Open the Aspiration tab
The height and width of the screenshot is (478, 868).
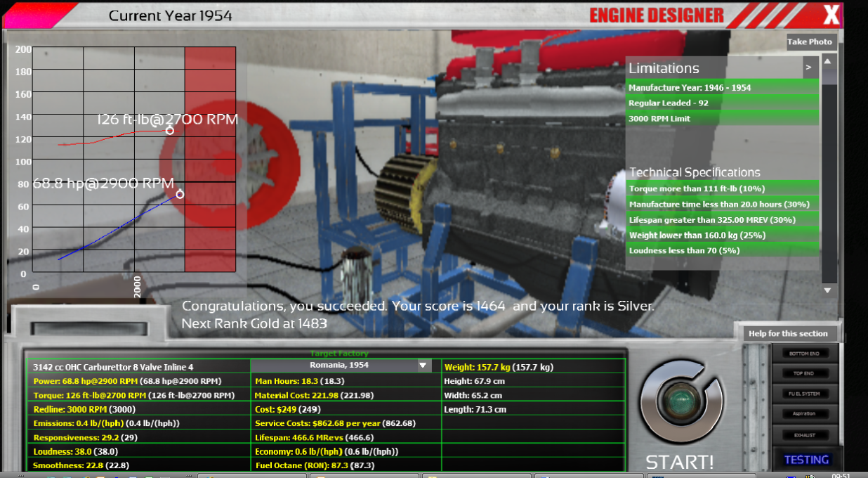(803, 414)
